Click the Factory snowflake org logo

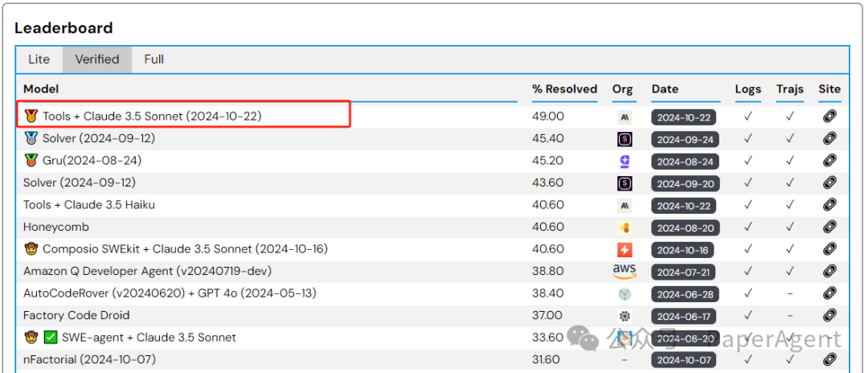624,316
